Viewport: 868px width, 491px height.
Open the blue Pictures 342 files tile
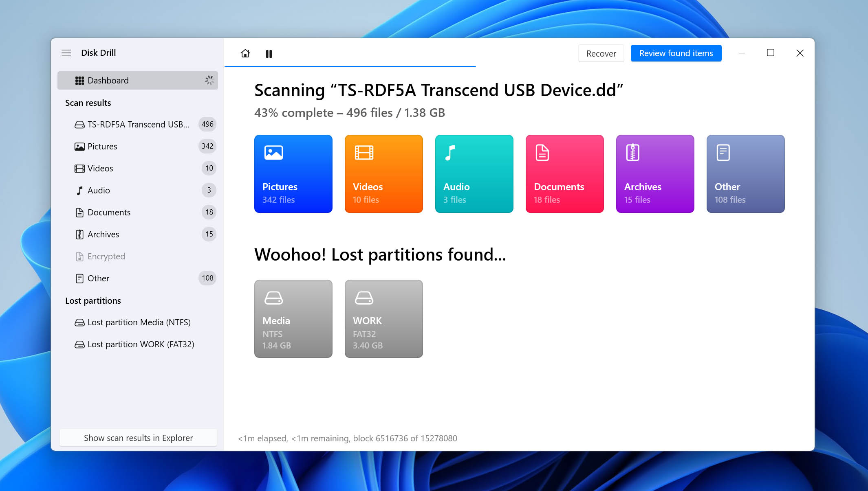point(293,174)
